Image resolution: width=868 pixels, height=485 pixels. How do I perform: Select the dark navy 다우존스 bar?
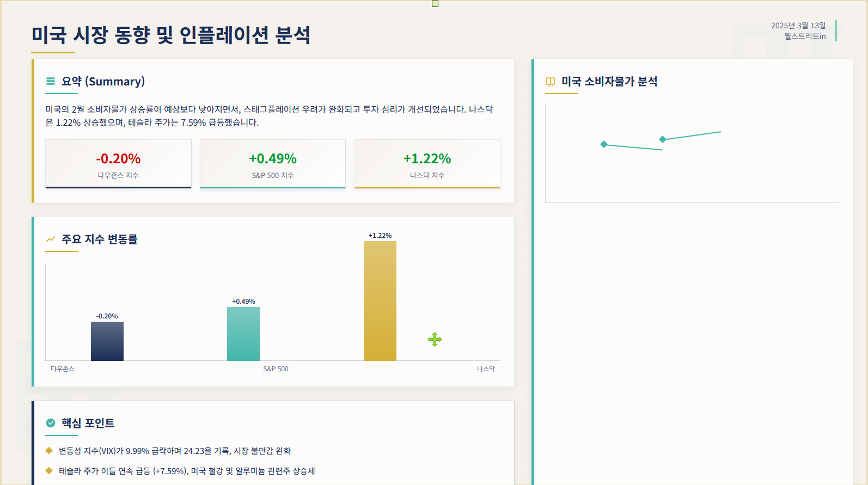(107, 341)
